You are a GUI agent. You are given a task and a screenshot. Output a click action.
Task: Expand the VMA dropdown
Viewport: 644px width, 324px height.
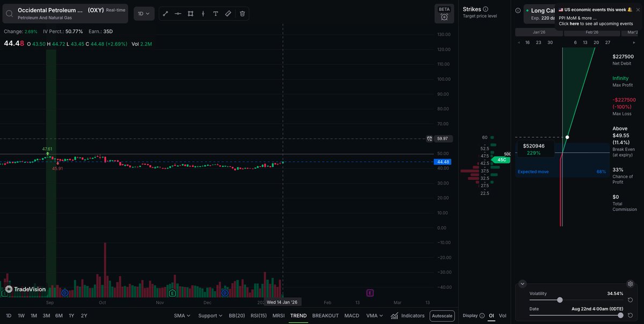[x=374, y=315]
